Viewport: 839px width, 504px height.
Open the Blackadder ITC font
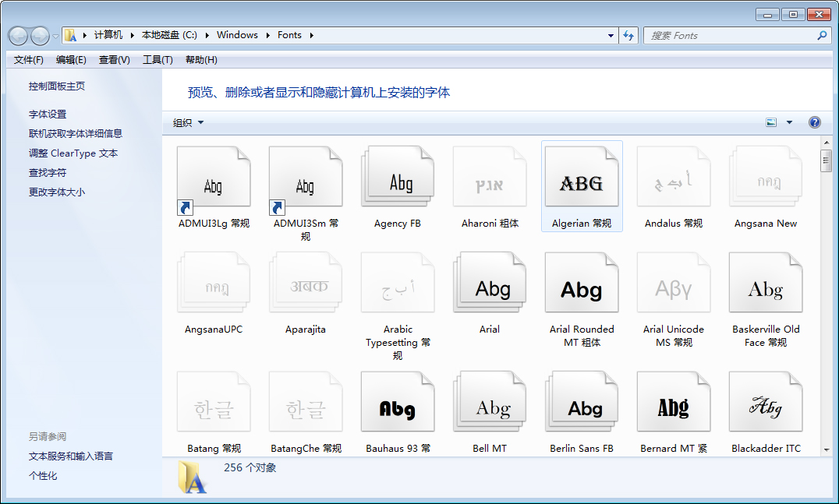[x=766, y=401]
